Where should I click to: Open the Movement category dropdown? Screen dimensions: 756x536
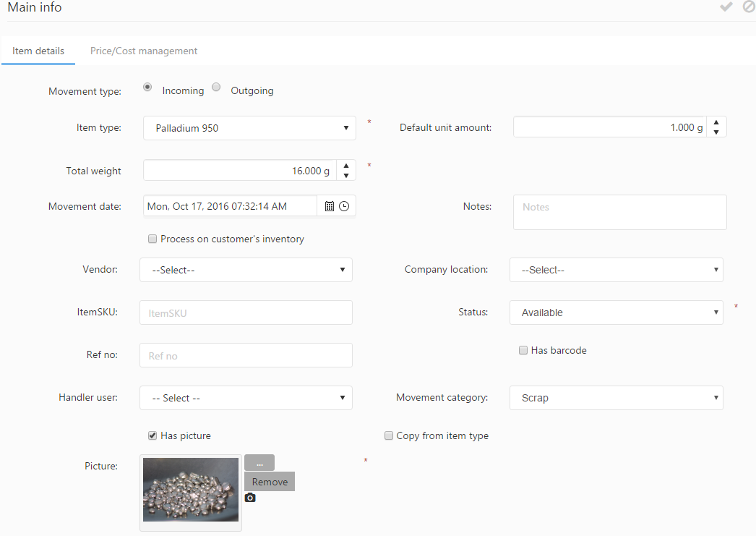pyautogui.click(x=616, y=398)
